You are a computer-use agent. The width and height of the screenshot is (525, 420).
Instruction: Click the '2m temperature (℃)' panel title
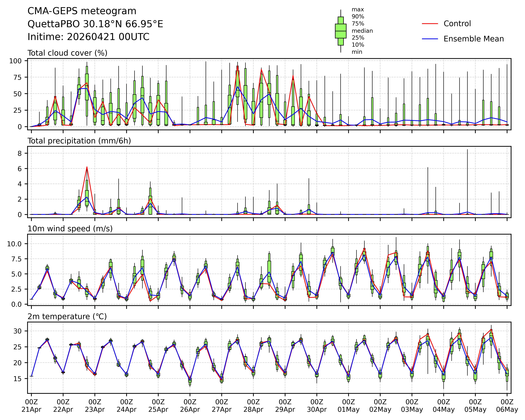tap(67, 317)
